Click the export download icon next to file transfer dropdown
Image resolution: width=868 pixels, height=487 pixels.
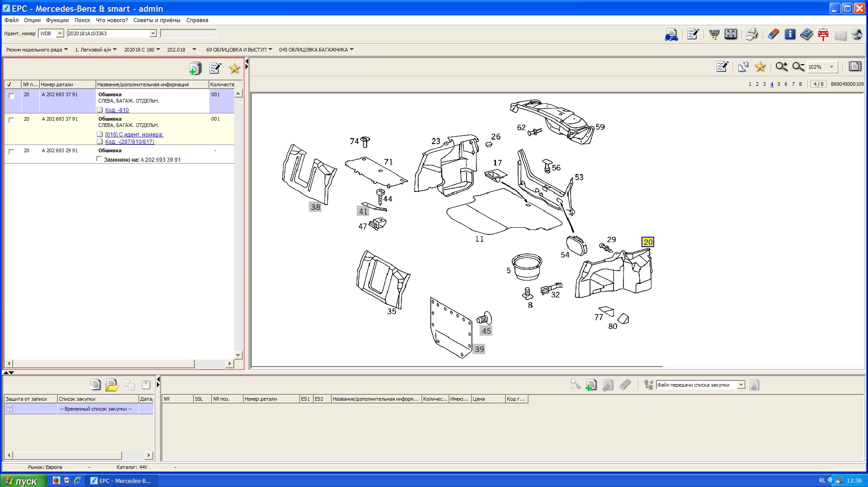point(754,385)
